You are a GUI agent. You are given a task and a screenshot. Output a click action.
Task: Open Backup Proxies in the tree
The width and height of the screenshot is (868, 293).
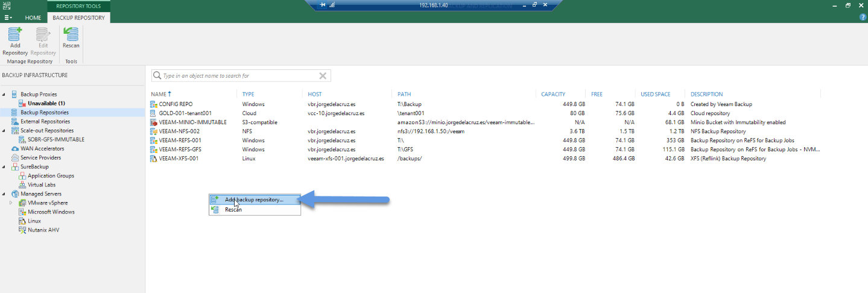[39, 95]
